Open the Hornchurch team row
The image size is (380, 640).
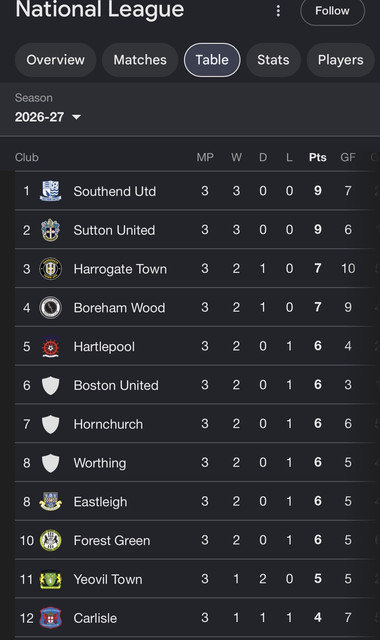coord(197,424)
